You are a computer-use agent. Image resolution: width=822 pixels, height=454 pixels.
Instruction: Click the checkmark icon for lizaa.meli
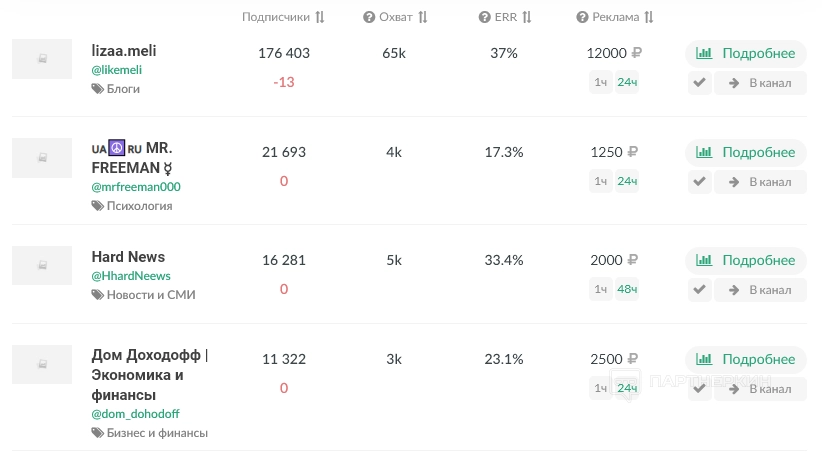pos(700,83)
